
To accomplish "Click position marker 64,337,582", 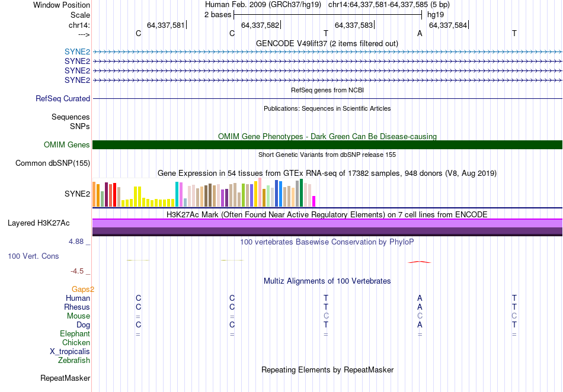I will click(260, 25).
